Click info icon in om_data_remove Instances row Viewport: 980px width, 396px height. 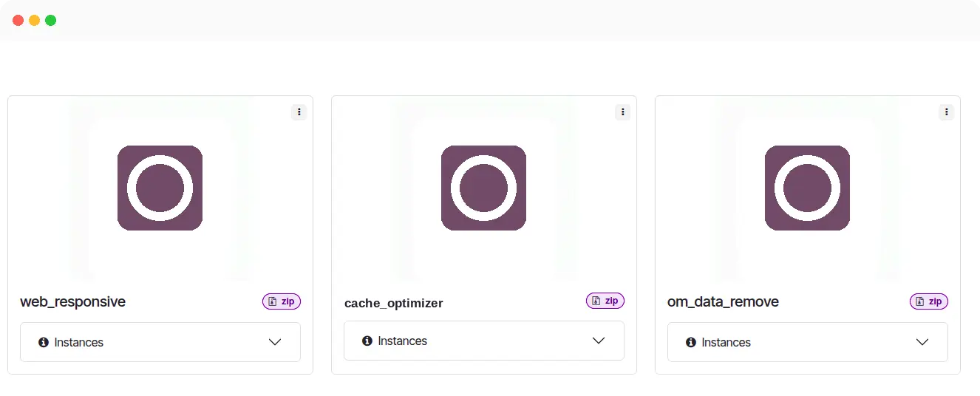691,342
